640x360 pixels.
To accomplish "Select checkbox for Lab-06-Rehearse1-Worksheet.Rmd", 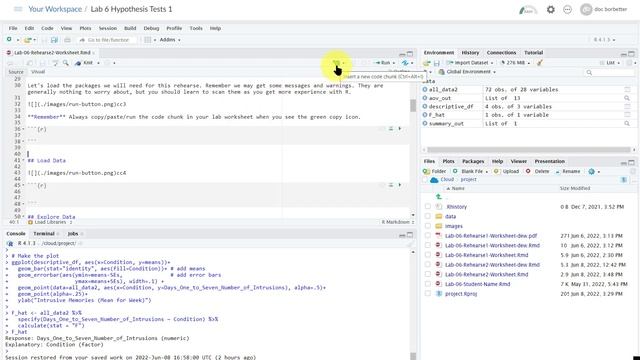I will [427, 255].
